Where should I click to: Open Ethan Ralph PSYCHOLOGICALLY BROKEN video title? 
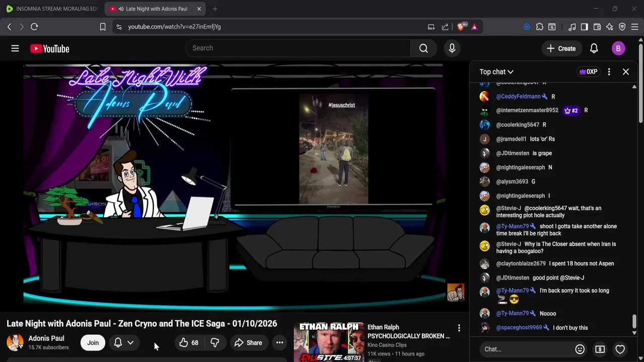pyautogui.click(x=409, y=332)
